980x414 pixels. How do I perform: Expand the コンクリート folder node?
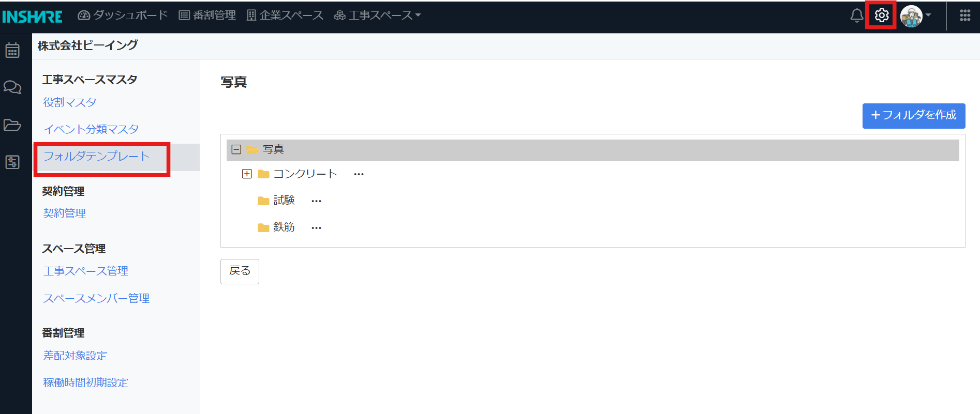tap(247, 174)
